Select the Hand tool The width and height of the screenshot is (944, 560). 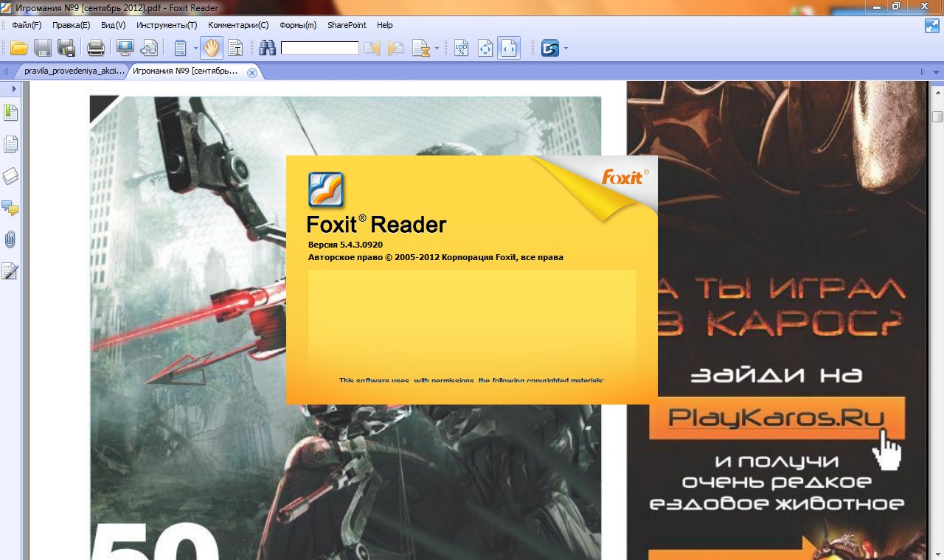coord(212,49)
